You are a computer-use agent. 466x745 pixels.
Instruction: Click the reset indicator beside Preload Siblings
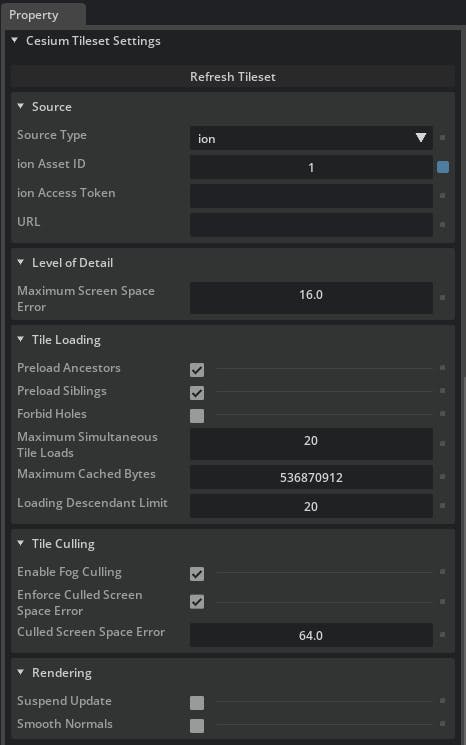[x=442, y=391]
